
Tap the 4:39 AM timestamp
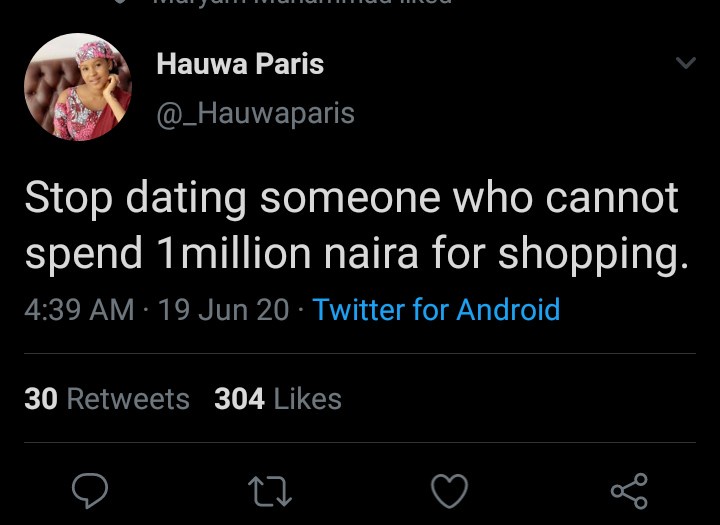click(x=79, y=310)
